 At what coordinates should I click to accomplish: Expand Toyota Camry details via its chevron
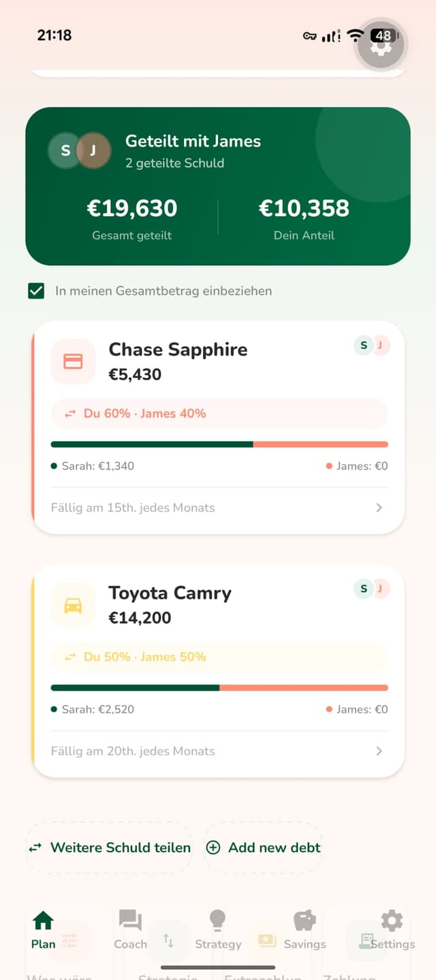click(379, 751)
